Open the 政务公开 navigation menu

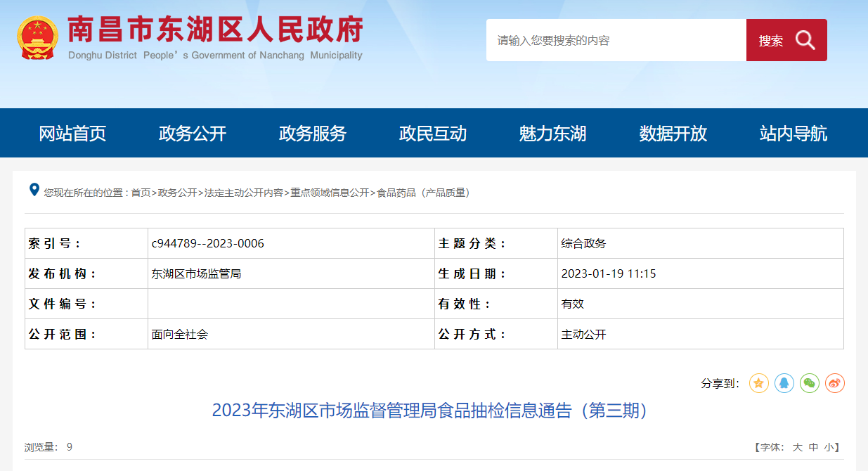pos(193,134)
